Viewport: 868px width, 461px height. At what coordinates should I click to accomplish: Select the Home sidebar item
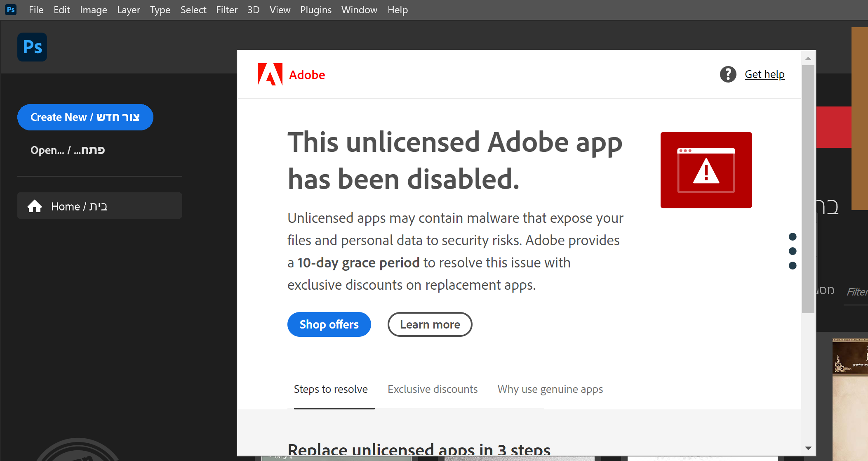pyautogui.click(x=100, y=206)
